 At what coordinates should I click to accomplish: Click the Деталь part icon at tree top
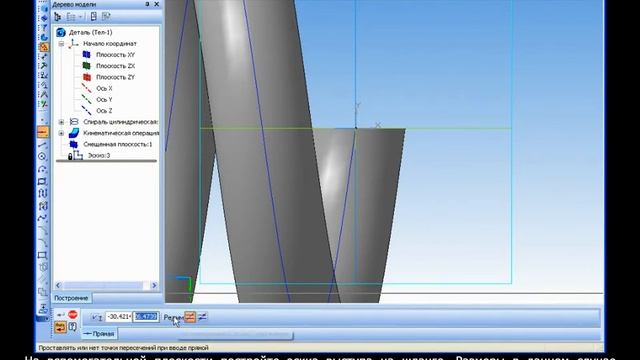tap(61, 32)
